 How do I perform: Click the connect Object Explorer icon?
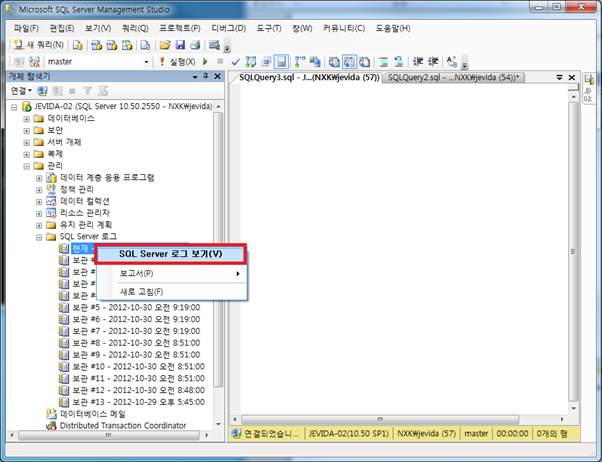(42, 91)
